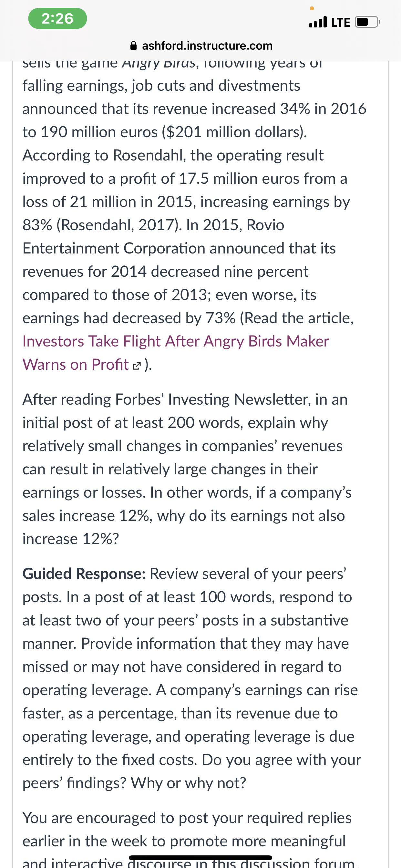Image resolution: width=401 pixels, height=868 pixels.
Task: Tap the padlock icon beside the URL
Action: point(133,46)
